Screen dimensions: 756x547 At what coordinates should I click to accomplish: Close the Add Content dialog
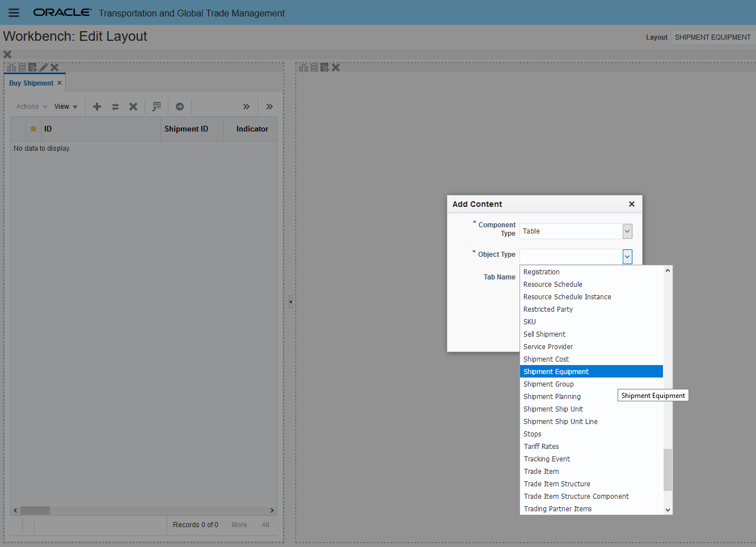click(x=632, y=204)
